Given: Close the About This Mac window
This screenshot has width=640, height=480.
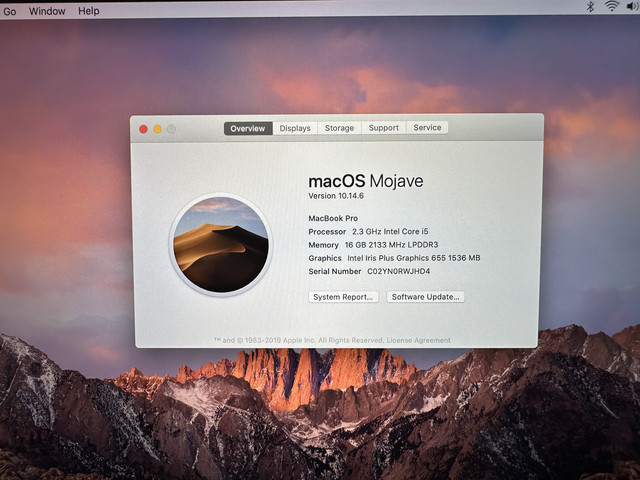Looking at the screenshot, I should [x=143, y=129].
